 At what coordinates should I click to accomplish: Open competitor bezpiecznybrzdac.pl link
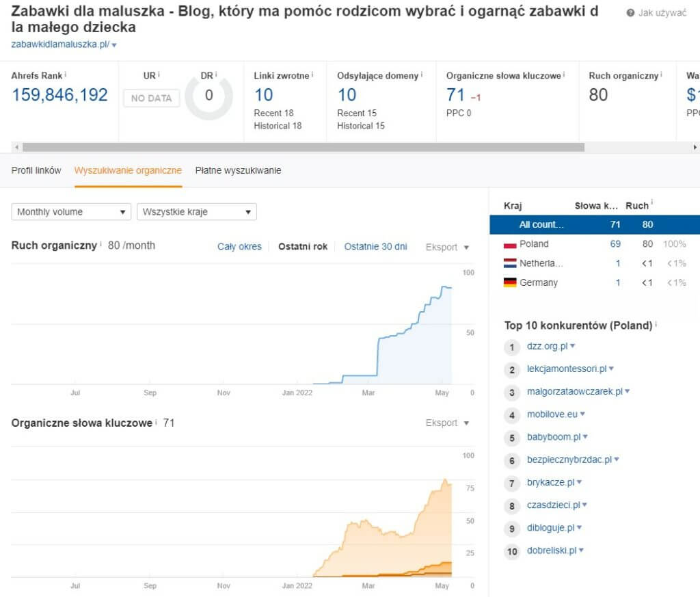click(x=569, y=460)
